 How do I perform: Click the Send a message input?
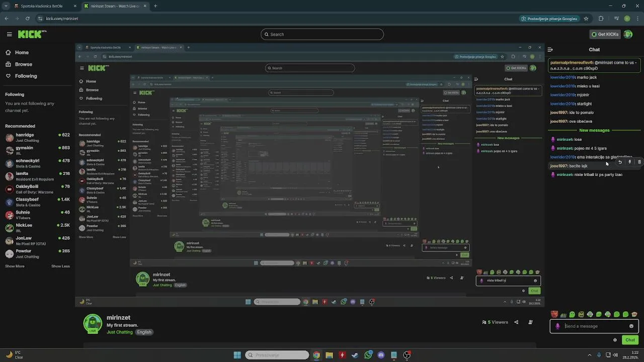(x=594, y=326)
